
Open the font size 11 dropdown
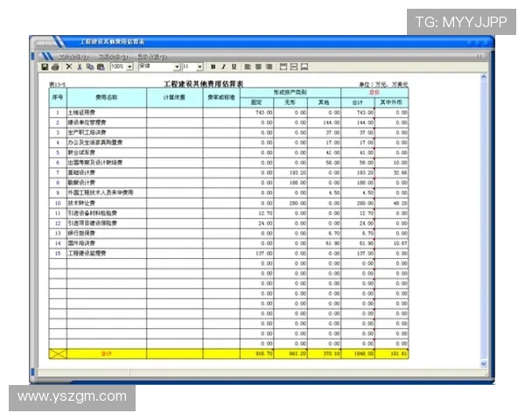pos(199,66)
